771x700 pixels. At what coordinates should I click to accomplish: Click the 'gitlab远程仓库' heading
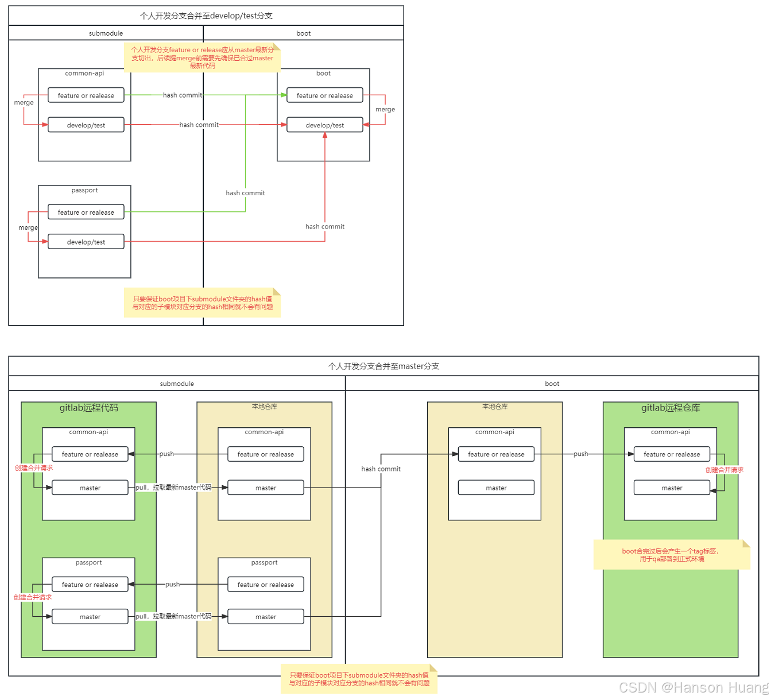click(671, 408)
